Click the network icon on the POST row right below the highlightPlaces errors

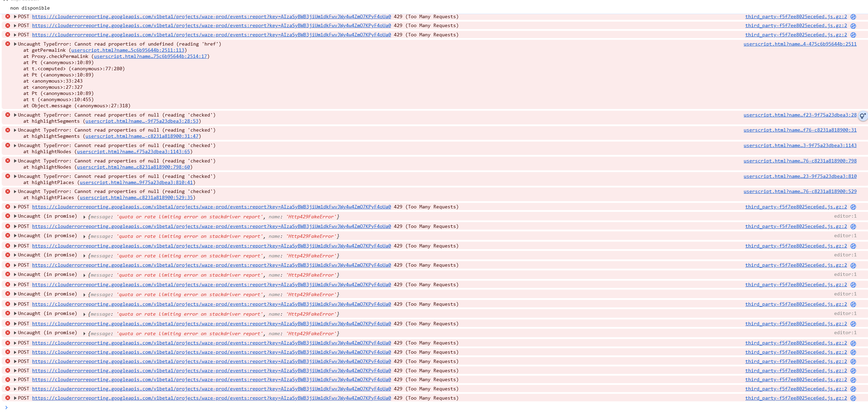pos(853,207)
